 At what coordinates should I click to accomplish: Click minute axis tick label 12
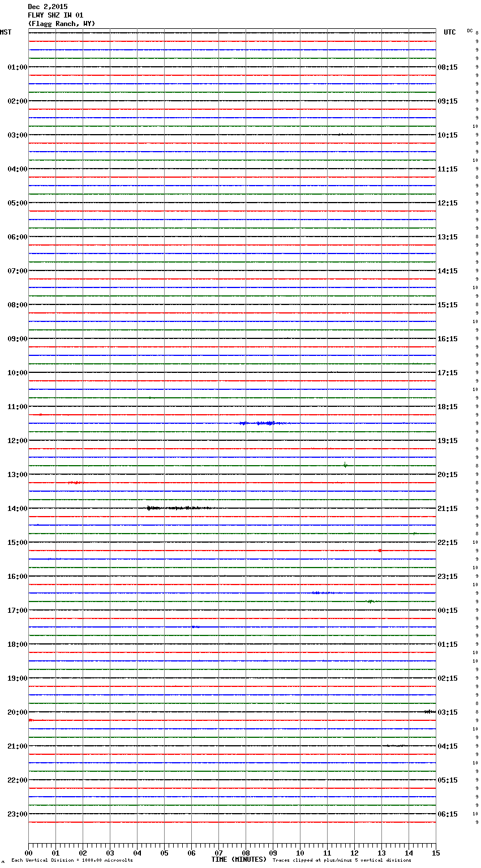[x=354, y=853]
